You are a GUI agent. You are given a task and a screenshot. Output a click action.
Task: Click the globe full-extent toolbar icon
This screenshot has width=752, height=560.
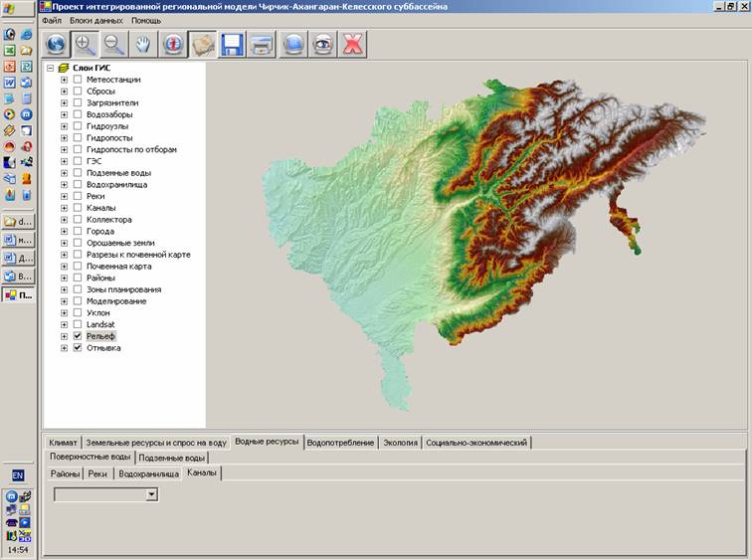point(56,44)
